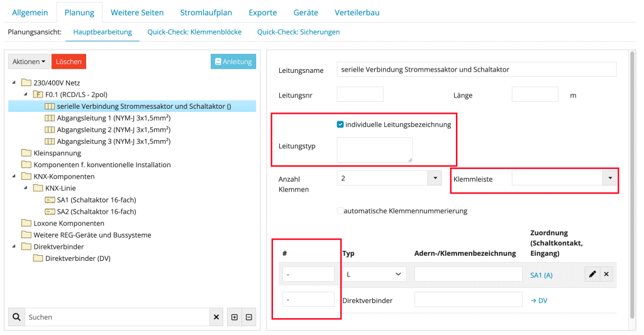644x335 pixels.
Task: Click the Abgangsleitung 2 cable icon
Action: point(49,129)
